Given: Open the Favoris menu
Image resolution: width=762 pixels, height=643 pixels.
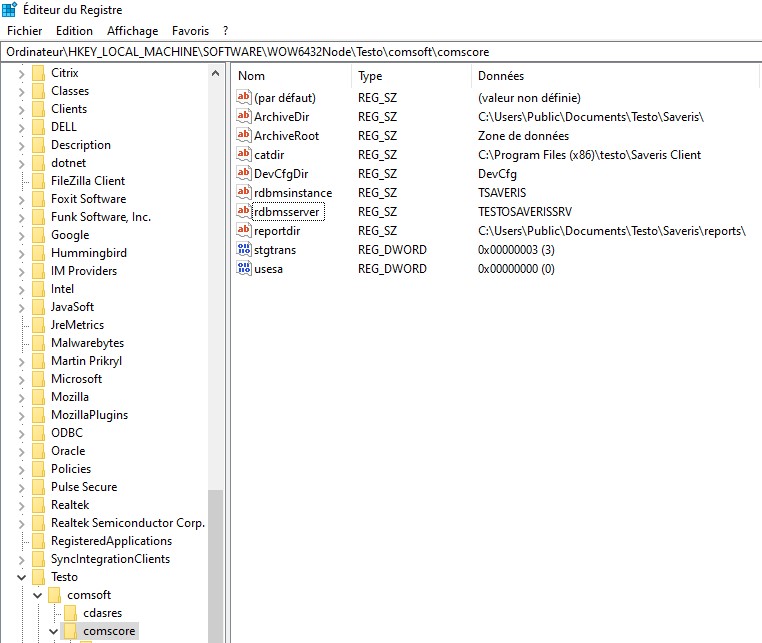Looking at the screenshot, I should click(190, 31).
